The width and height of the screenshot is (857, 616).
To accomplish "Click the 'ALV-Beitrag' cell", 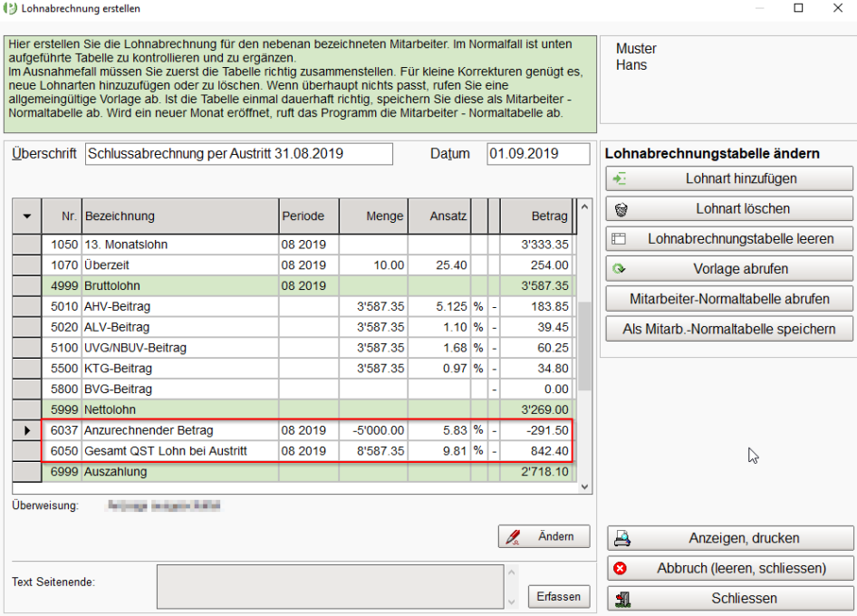I will click(180, 327).
